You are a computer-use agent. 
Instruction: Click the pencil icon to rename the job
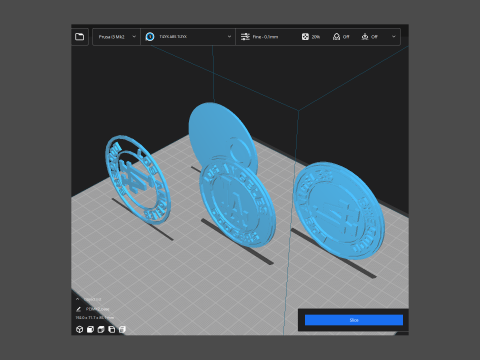pyautogui.click(x=79, y=309)
